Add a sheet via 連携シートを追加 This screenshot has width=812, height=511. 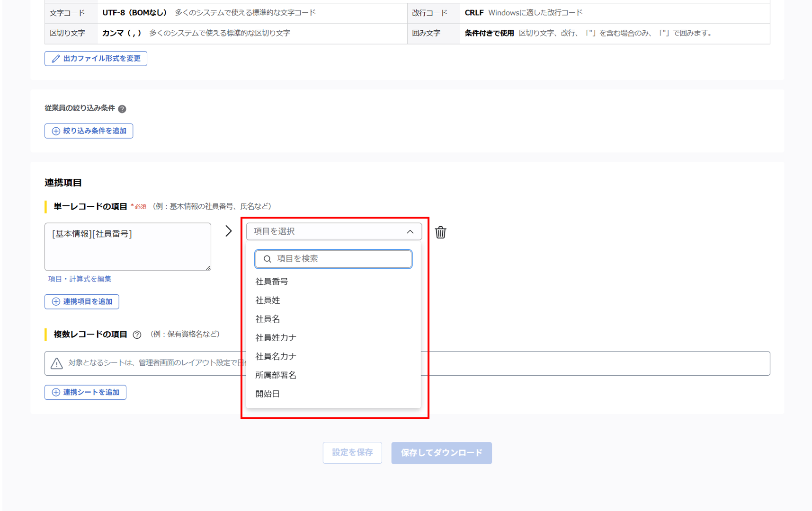coord(85,392)
